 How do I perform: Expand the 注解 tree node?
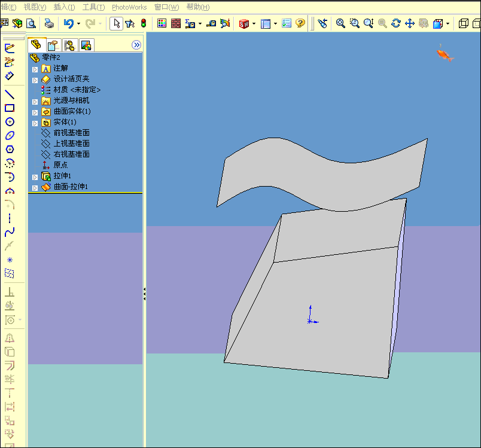click(x=35, y=69)
